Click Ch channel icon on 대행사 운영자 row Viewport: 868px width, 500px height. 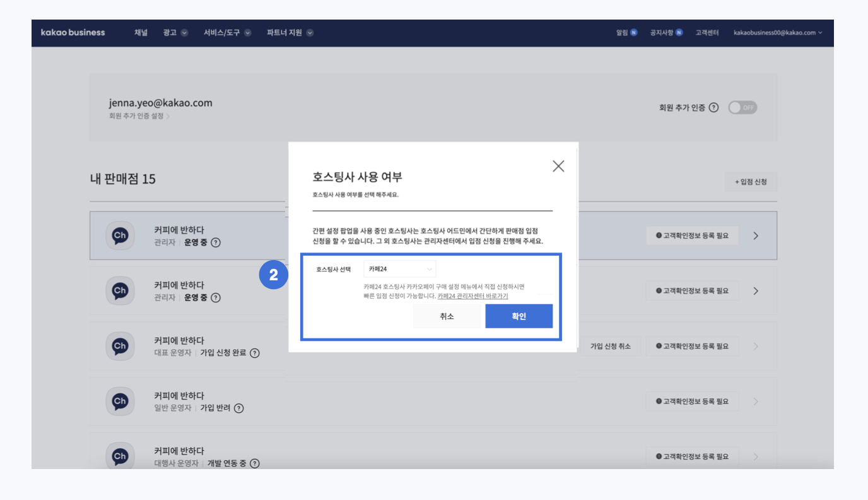pyautogui.click(x=120, y=456)
